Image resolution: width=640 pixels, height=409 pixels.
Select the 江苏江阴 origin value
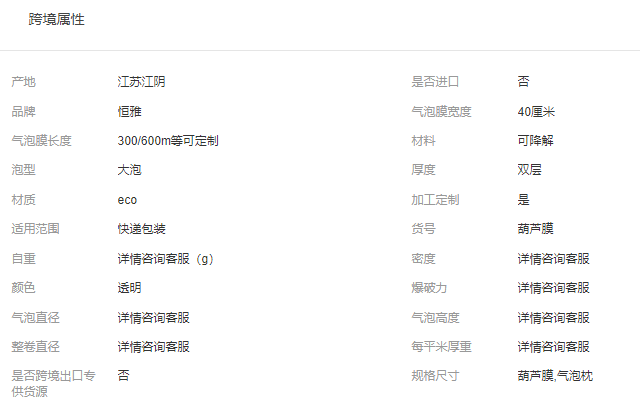click(142, 82)
